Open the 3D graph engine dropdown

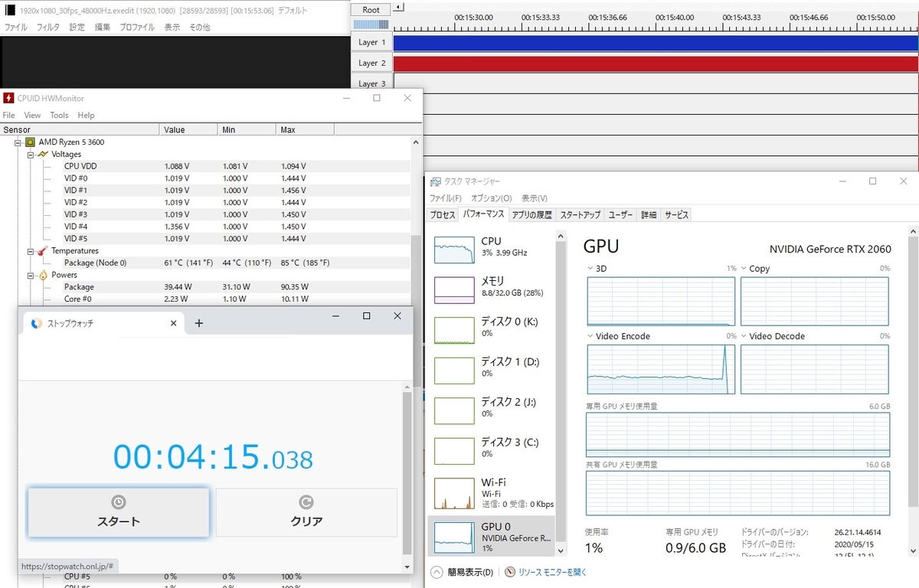click(590, 269)
